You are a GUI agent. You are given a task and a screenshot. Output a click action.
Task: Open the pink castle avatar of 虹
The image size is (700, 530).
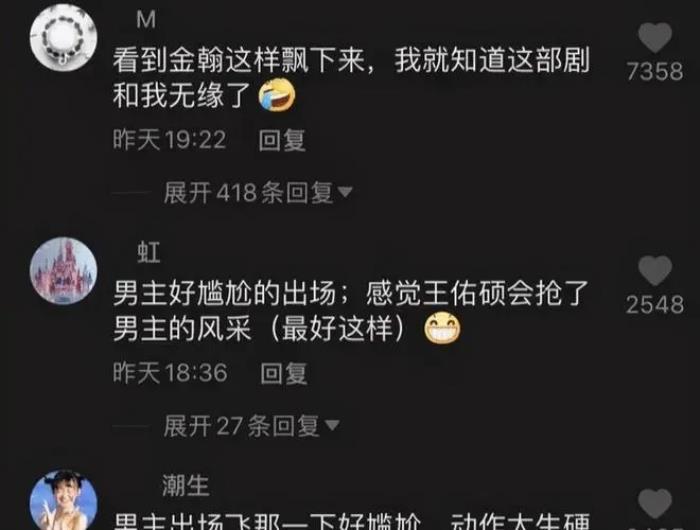(x=63, y=271)
